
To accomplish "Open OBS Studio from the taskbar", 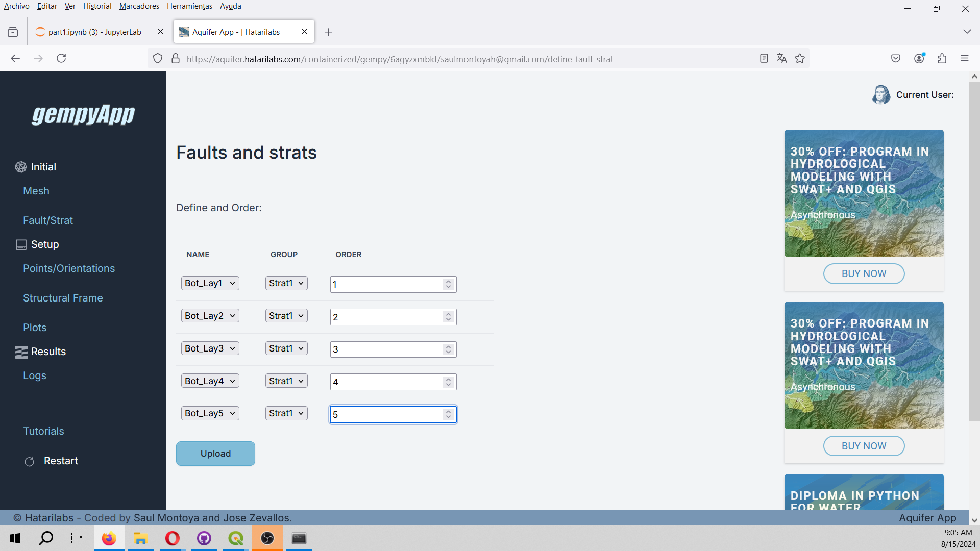I will (x=267, y=538).
